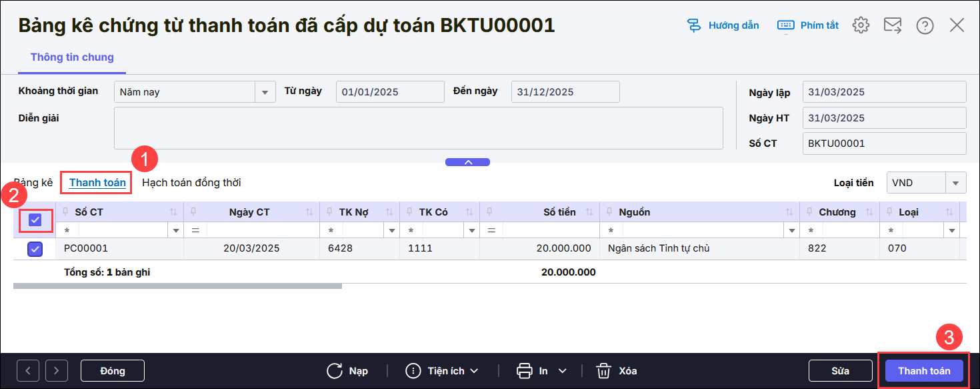The height and width of the screenshot is (389, 980).
Task: Open the TK Có filter dropdown arrow
Action: point(471,231)
